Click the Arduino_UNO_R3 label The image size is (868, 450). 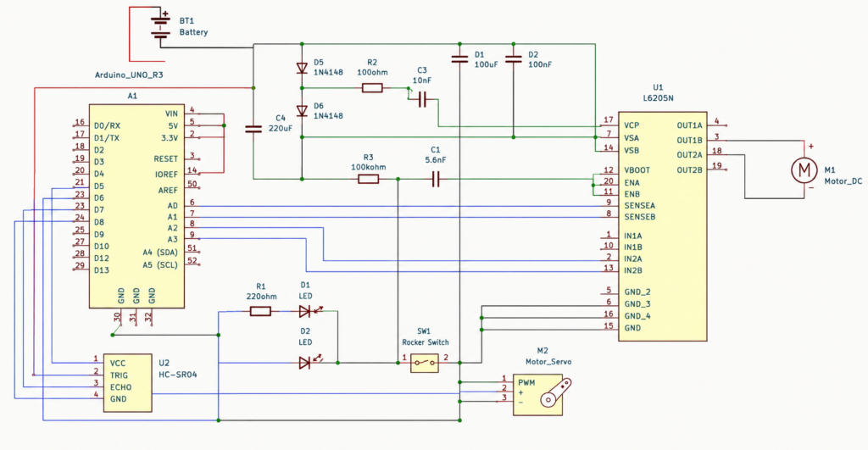tap(129, 75)
